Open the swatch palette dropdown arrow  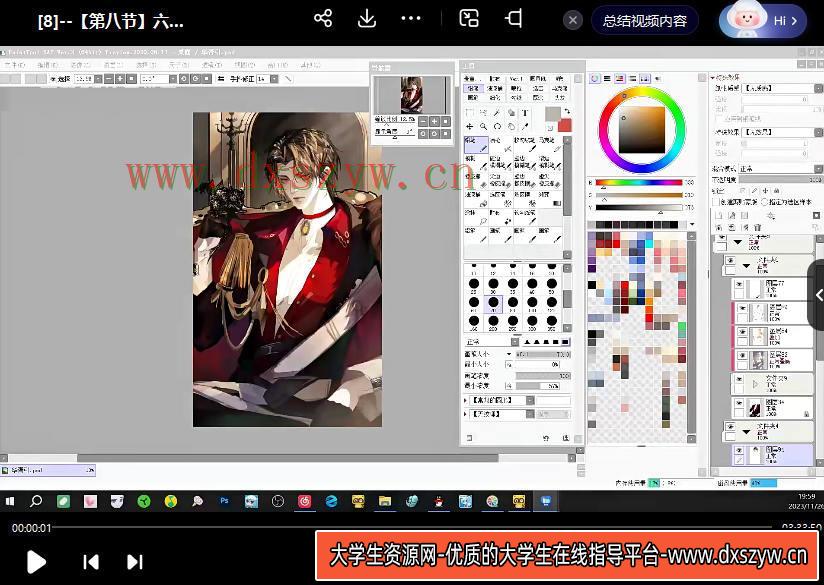[x=692, y=224]
